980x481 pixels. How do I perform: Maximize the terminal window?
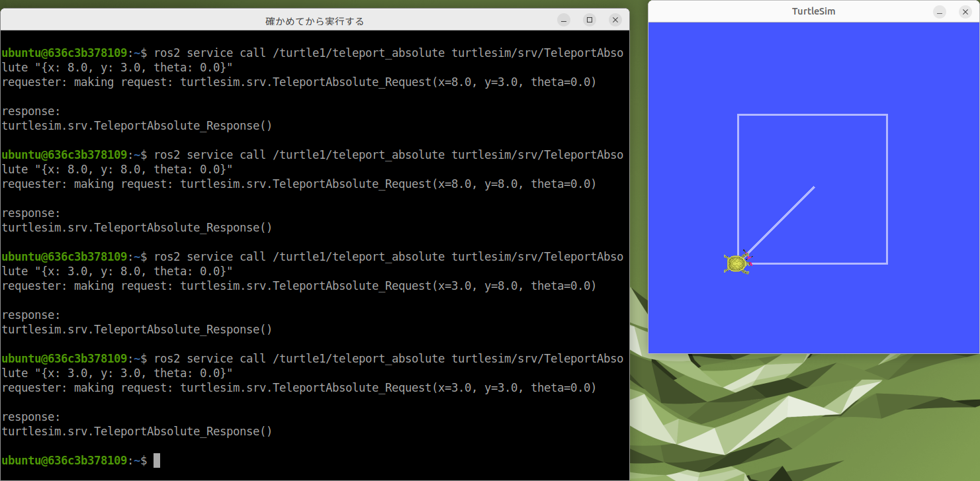click(590, 21)
